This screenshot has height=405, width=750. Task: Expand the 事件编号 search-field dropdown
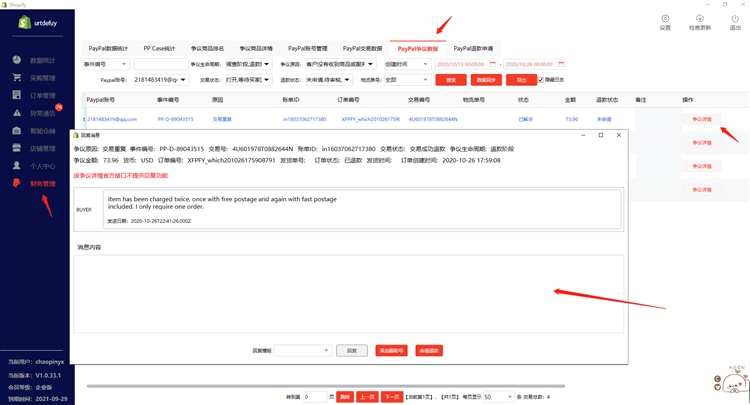124,64
